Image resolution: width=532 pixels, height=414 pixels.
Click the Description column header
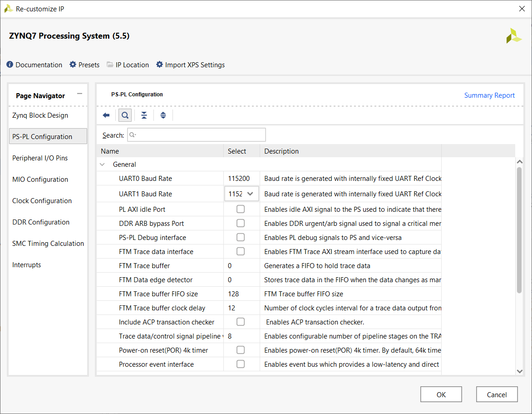[x=350, y=151]
